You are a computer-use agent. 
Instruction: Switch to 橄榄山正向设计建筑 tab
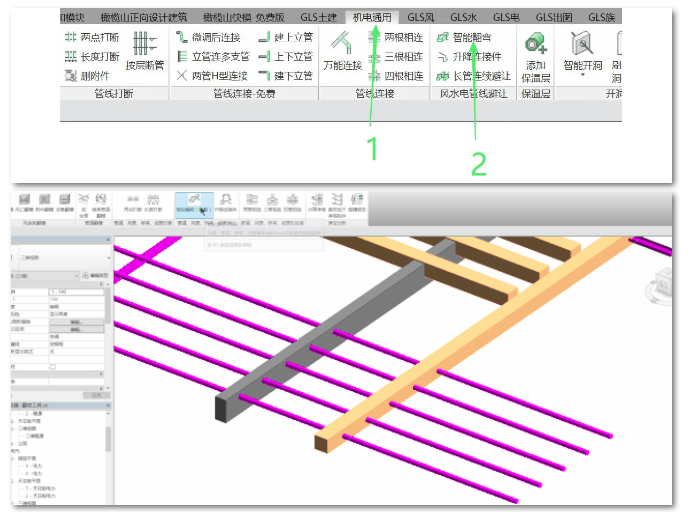143,17
